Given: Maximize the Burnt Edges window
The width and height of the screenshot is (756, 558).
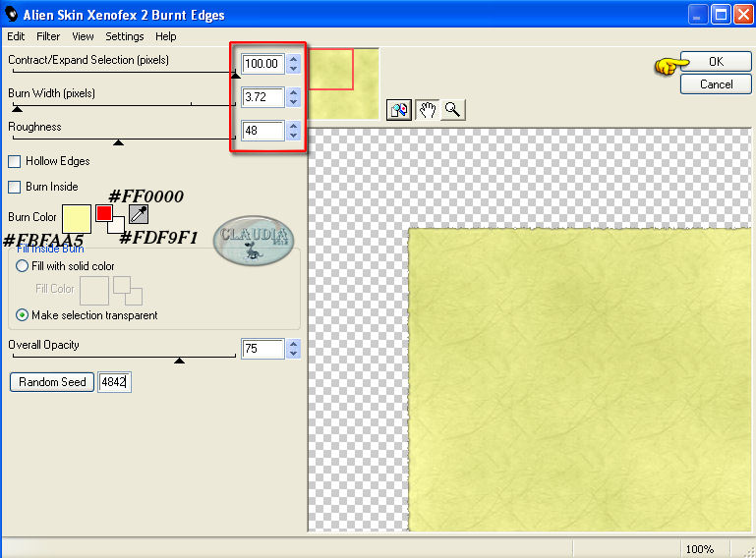Looking at the screenshot, I should click(721, 15).
